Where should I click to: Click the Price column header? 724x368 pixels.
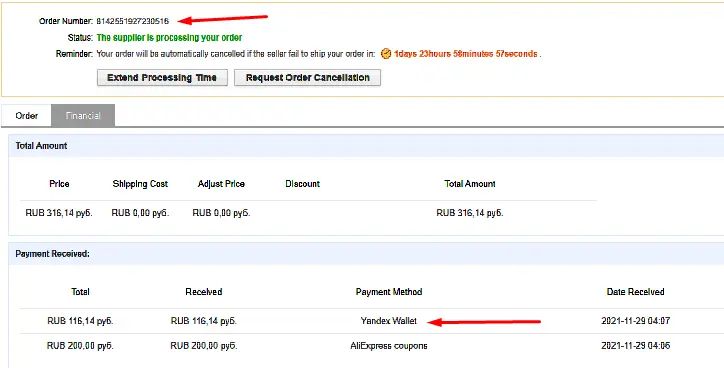(59, 184)
